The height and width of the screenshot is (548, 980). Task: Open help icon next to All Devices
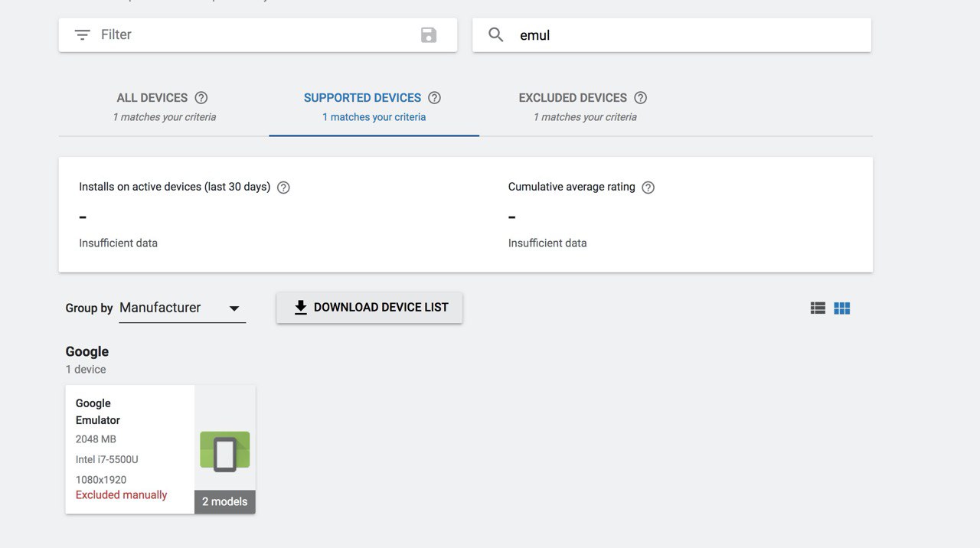coord(201,98)
